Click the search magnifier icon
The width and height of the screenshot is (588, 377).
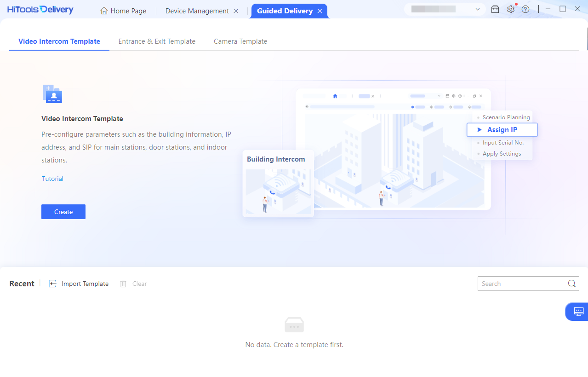pos(571,284)
